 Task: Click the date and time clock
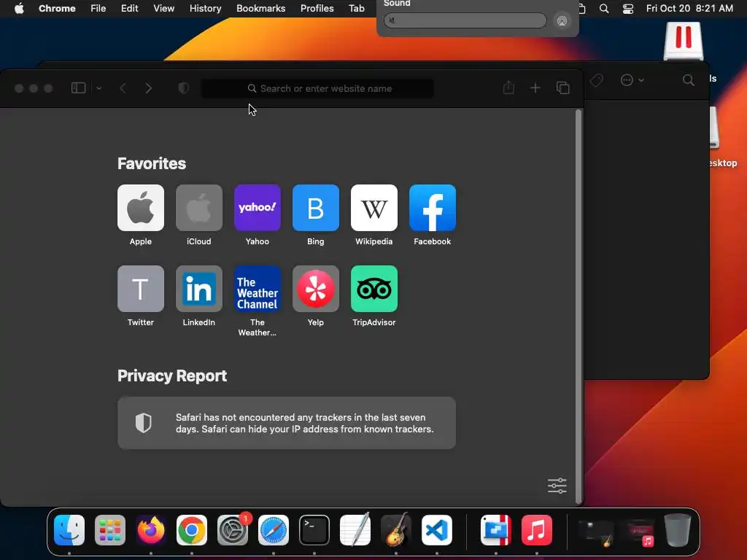point(689,8)
